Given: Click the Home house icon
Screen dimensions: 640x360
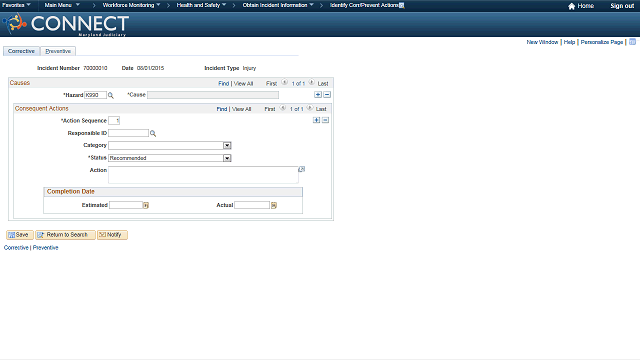Looking at the screenshot, I should [x=571, y=6].
